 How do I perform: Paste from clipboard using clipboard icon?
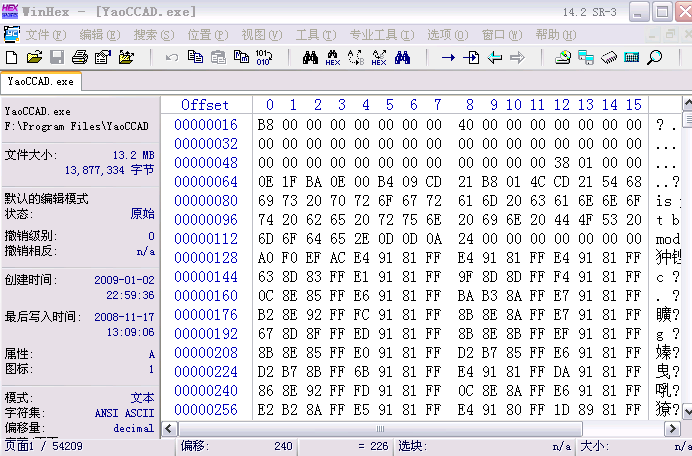tap(218, 57)
